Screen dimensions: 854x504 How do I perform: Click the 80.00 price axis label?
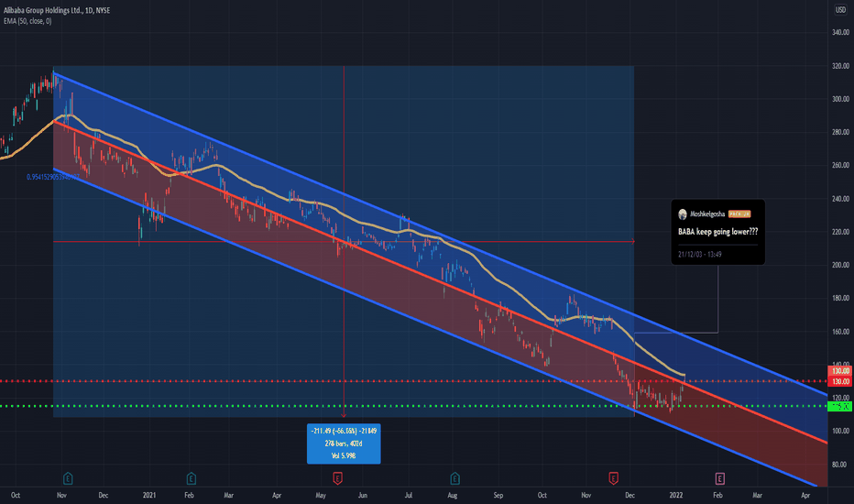tap(840, 465)
